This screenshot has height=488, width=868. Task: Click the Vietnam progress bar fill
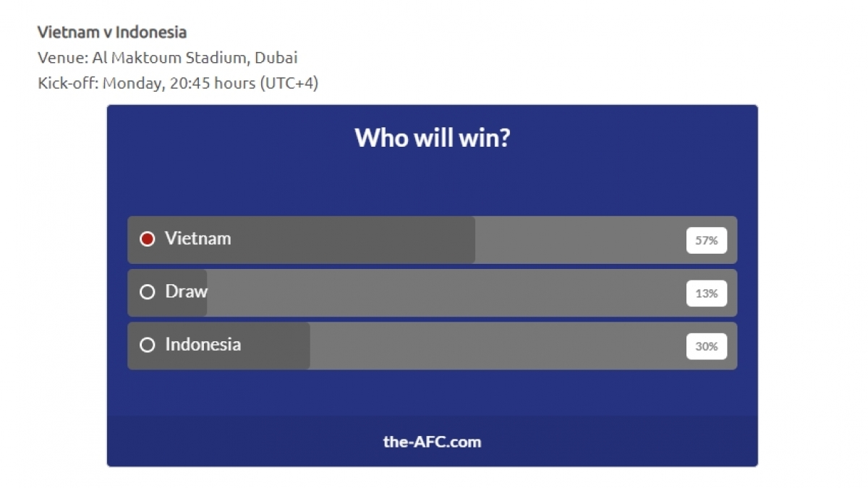302,240
